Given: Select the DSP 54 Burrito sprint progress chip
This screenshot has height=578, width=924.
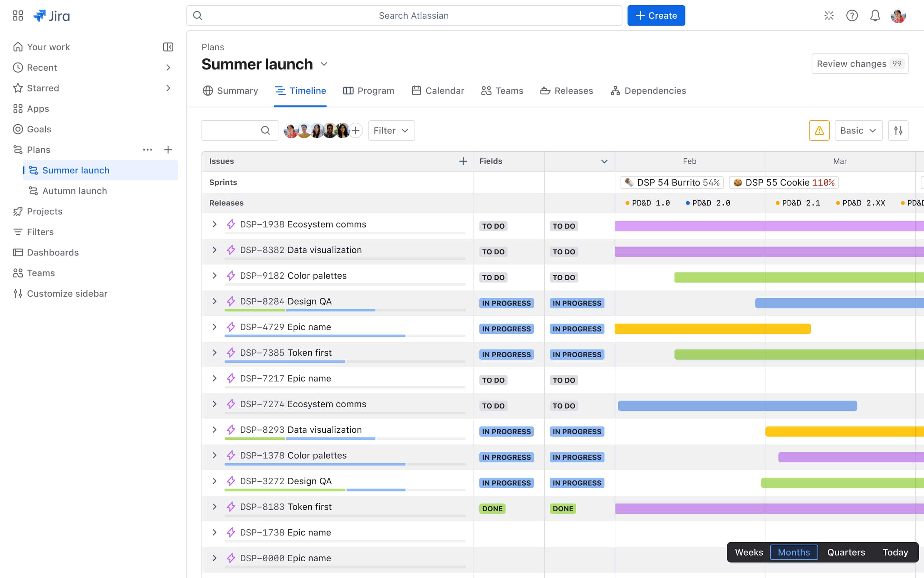Looking at the screenshot, I should [672, 182].
